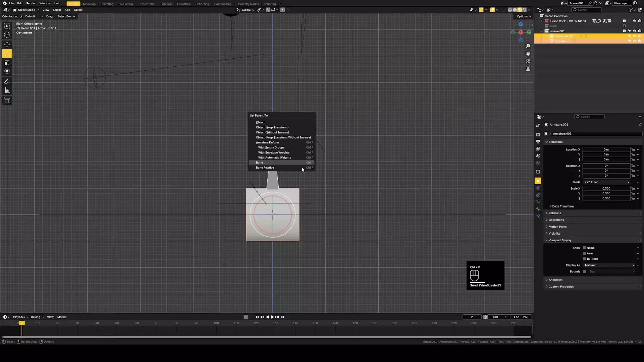The height and width of the screenshot is (362, 644).
Task: Open the Display As Textured dropdown
Action: (x=609, y=265)
